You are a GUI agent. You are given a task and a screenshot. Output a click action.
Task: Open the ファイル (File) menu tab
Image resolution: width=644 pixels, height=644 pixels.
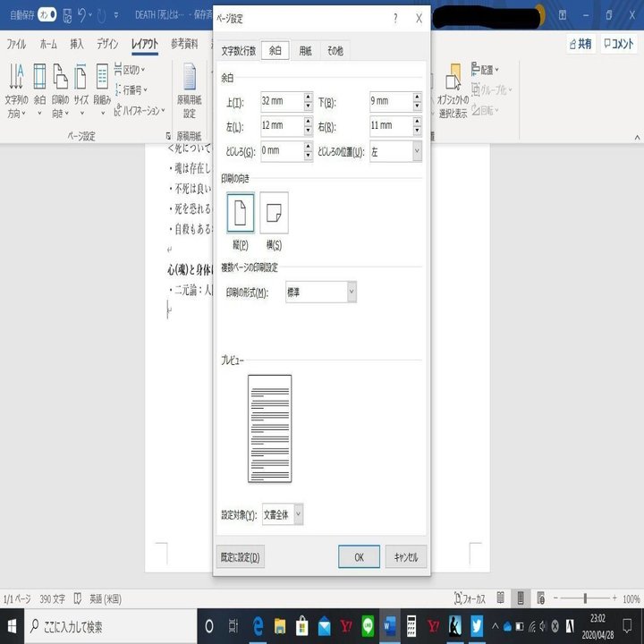pos(16,44)
